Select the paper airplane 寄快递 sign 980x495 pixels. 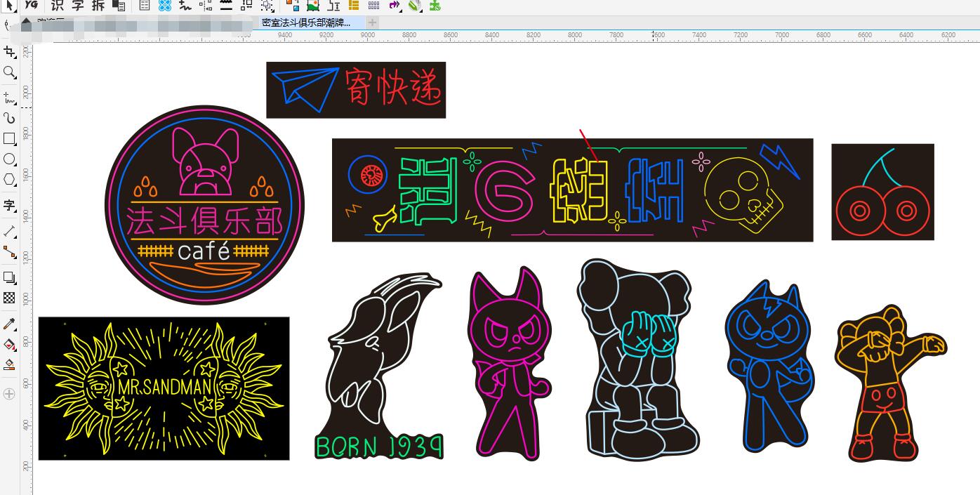[356, 90]
